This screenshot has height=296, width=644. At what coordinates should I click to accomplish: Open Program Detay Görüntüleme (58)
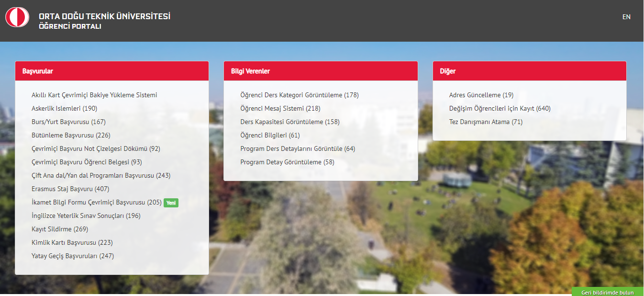click(287, 162)
